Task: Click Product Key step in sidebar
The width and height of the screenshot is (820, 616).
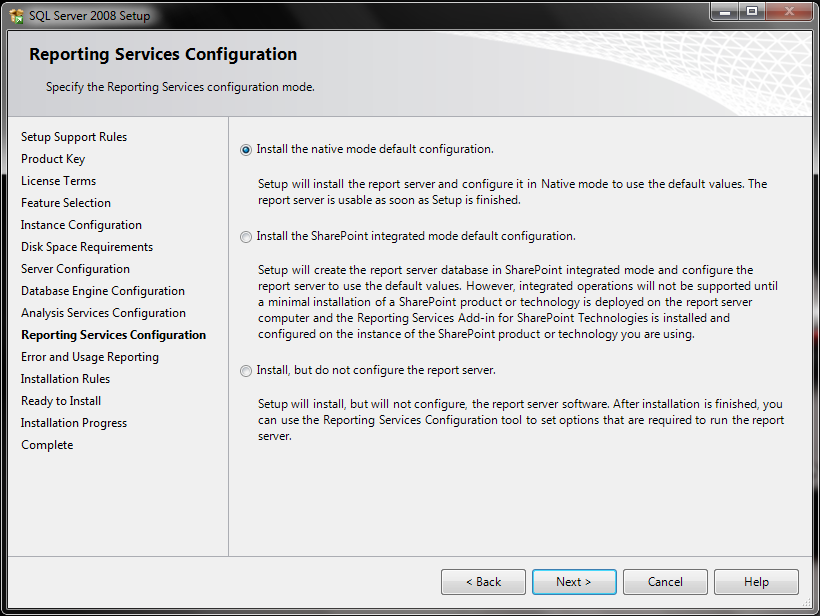Action: [x=53, y=159]
